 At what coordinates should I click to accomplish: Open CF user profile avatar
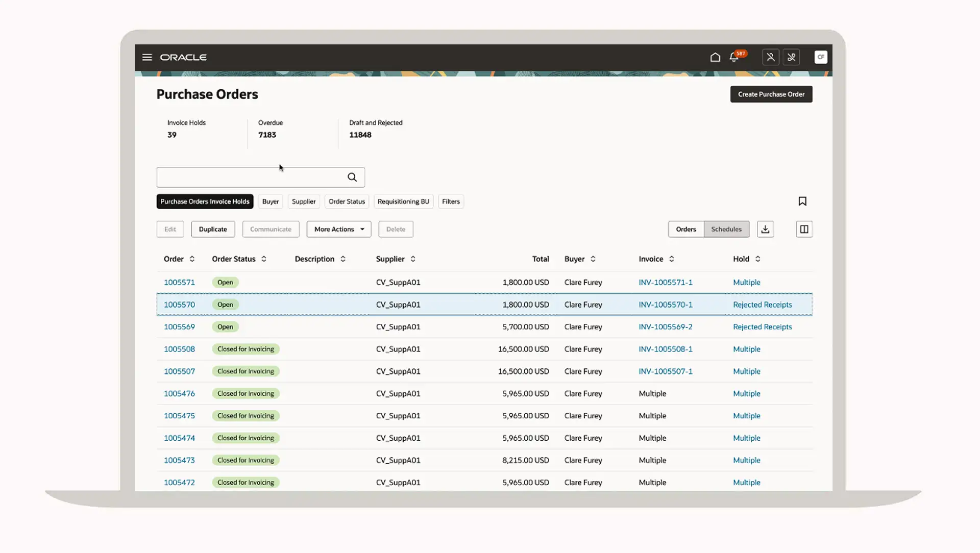tap(821, 57)
